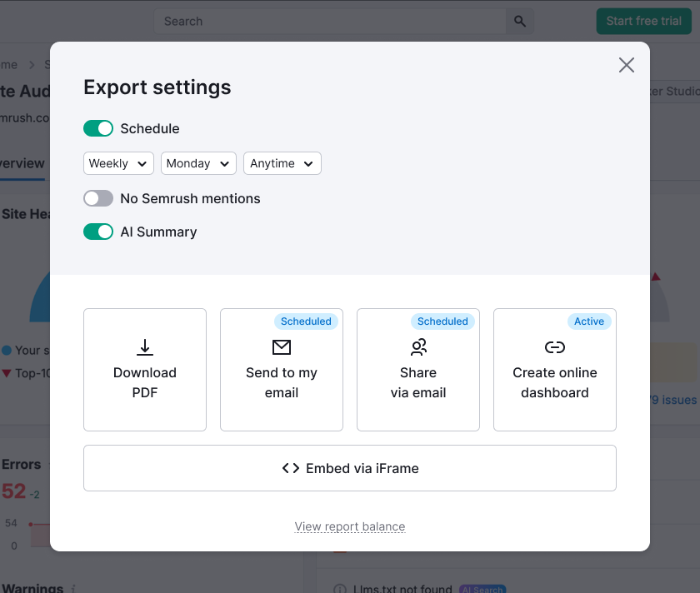
Task: Click the Schedule label text
Action: [x=150, y=128]
